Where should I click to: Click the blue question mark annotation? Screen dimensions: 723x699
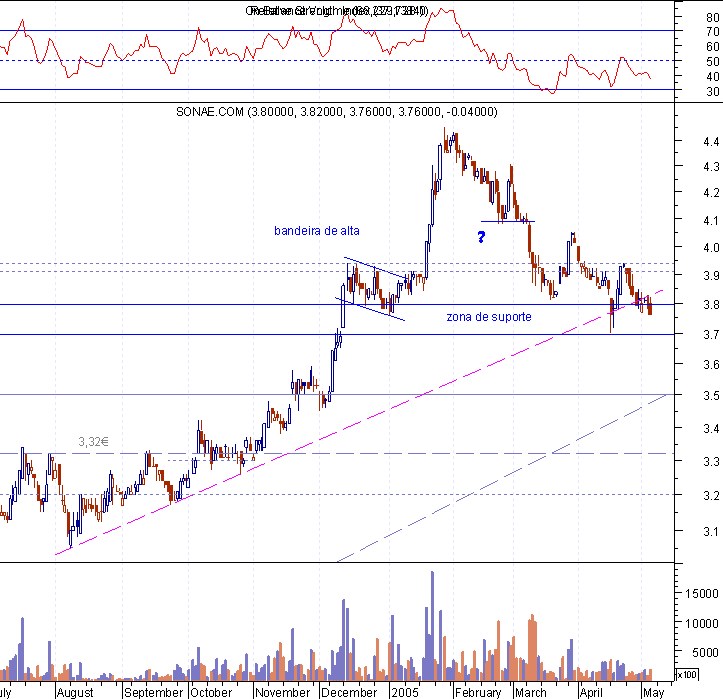click(481, 237)
